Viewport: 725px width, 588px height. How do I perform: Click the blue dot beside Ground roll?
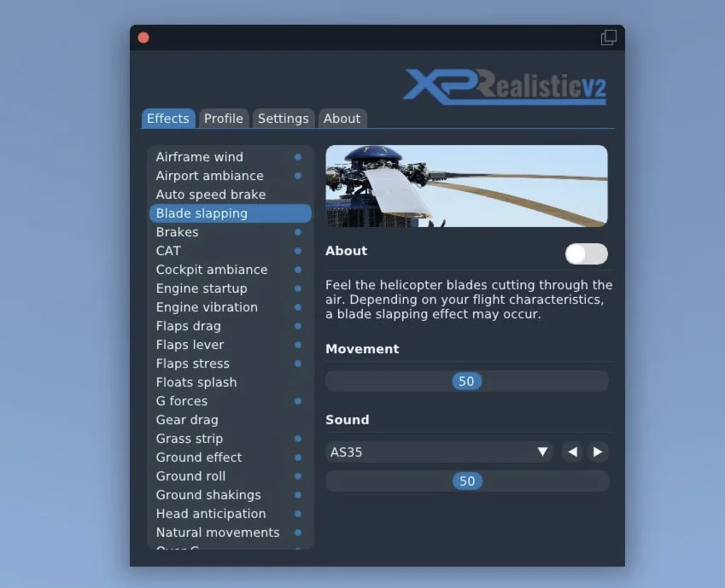point(298,476)
